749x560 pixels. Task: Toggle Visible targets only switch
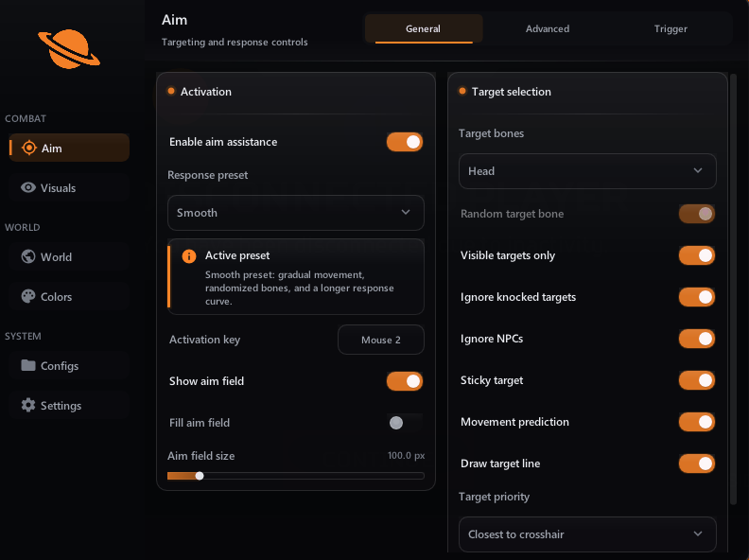[697, 255]
